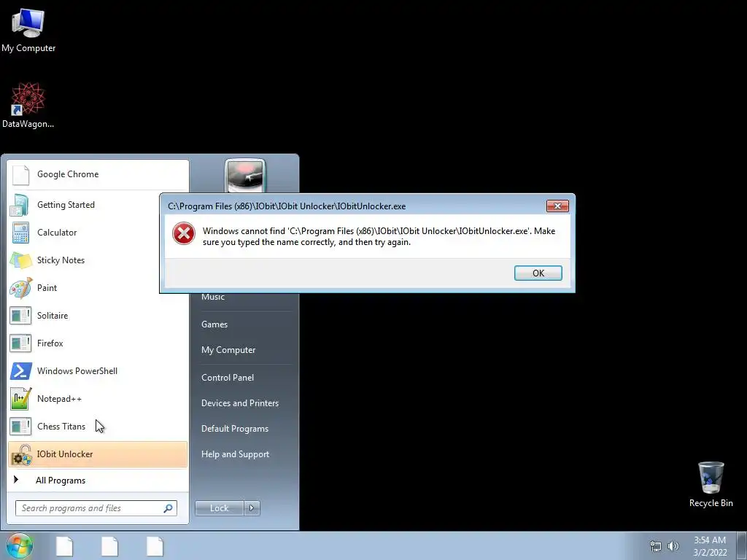Click OK in the error dialog
Screen dimensions: 747x560
pyautogui.click(x=538, y=273)
